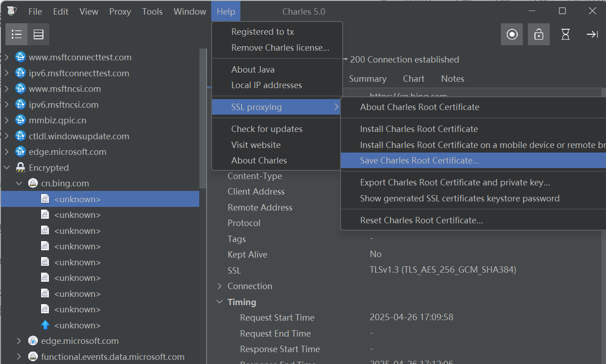The image size is (606, 364).
Task: Click the locked globe icon for functional.events.data.microsoft.com
Action: pyautogui.click(x=33, y=357)
